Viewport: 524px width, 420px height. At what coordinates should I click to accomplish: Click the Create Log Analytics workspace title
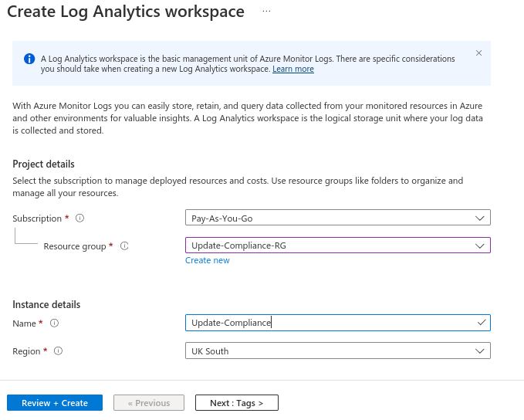(126, 12)
